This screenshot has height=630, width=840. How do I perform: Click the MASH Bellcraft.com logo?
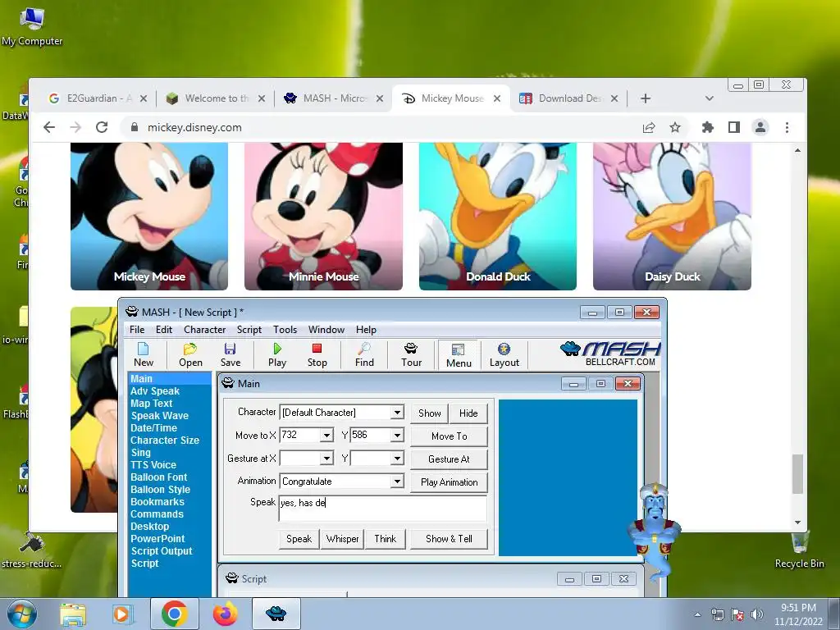[x=610, y=354]
